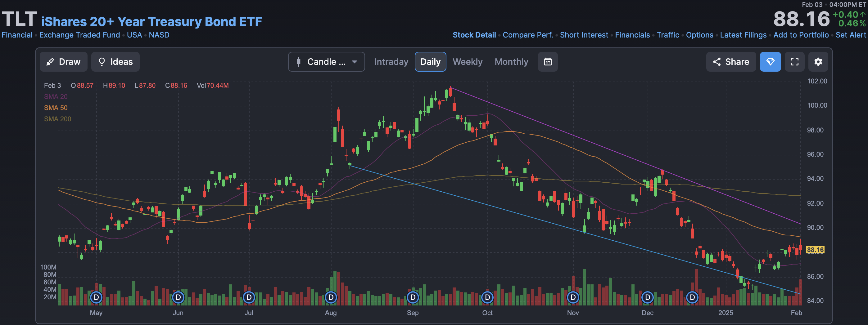Image resolution: width=868 pixels, height=325 pixels.
Task: Click the H 89.10 high value
Action: (x=114, y=86)
